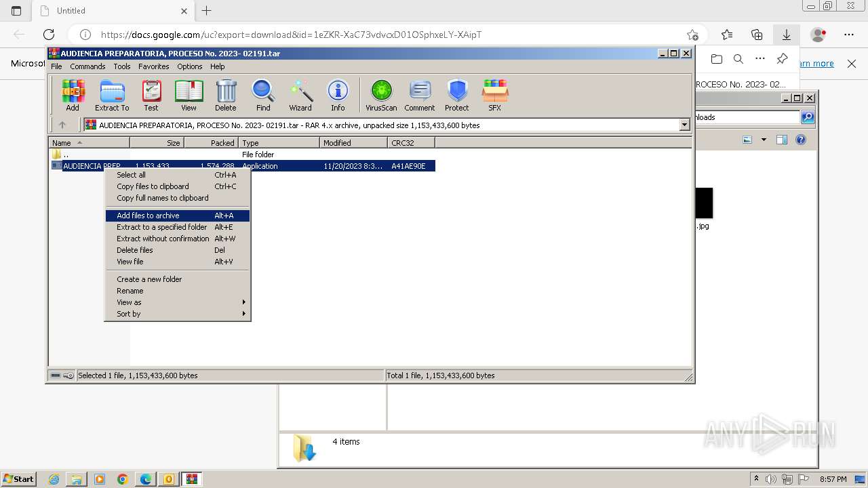Choose Extract without confirmation
This screenshot has width=868, height=488.
click(x=178, y=239)
